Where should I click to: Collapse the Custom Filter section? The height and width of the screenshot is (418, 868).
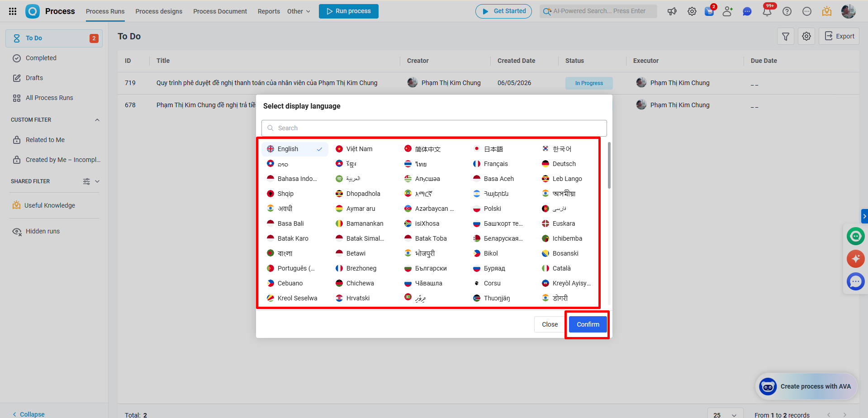click(x=97, y=120)
